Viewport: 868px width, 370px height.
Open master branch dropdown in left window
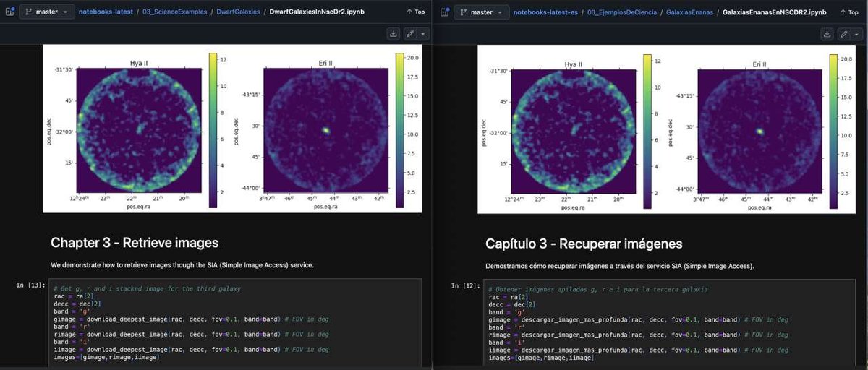point(46,12)
